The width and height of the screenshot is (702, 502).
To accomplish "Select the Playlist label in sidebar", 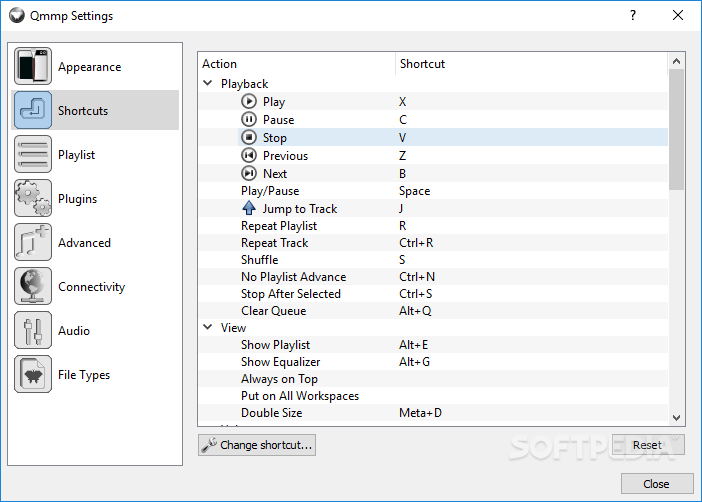I will [x=77, y=155].
